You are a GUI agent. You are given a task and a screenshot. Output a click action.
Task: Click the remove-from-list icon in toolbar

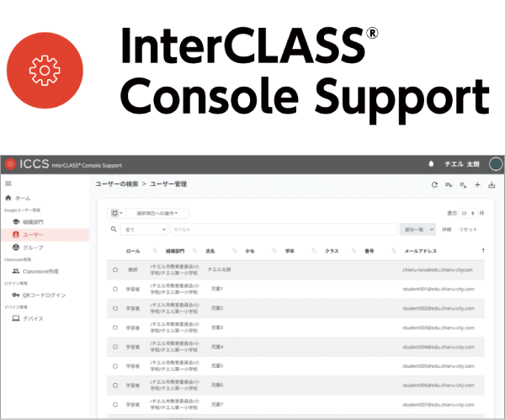[x=463, y=185]
